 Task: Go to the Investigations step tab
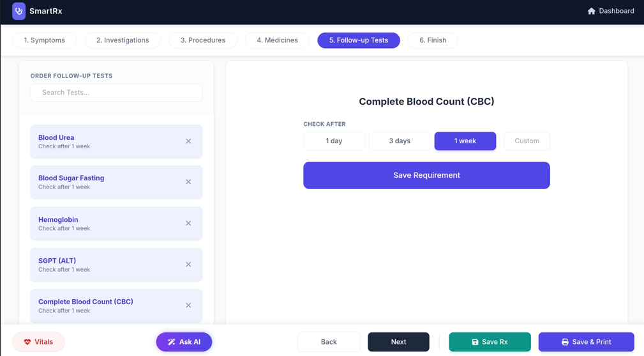(x=123, y=40)
